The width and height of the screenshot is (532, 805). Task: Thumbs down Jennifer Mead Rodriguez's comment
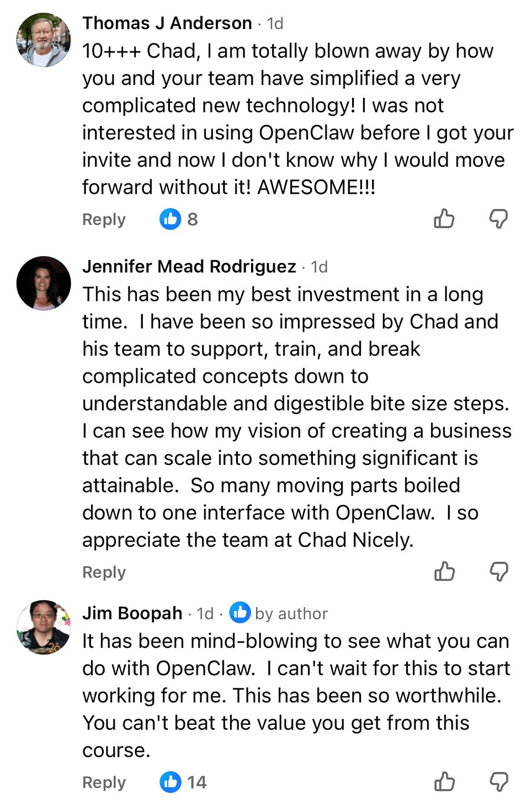(x=499, y=571)
